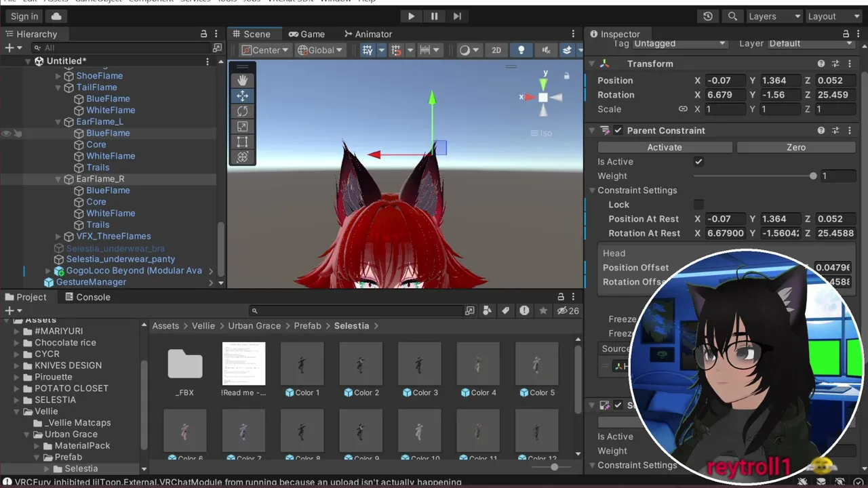
Task: Open the Untitled scene options menu
Action: [x=208, y=61]
